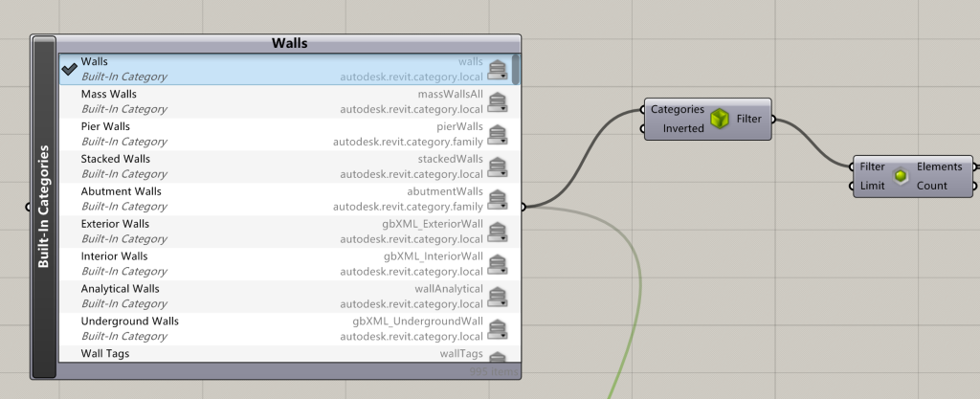Click the category icon beside Exterior Walls
Screen dimensions: 980x399
[498, 232]
